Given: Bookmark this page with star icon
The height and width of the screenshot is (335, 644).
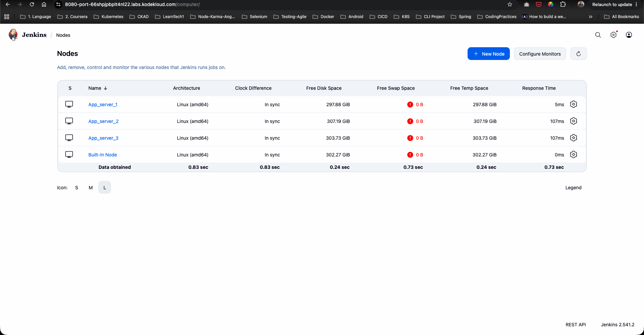Looking at the screenshot, I should [x=510, y=4].
